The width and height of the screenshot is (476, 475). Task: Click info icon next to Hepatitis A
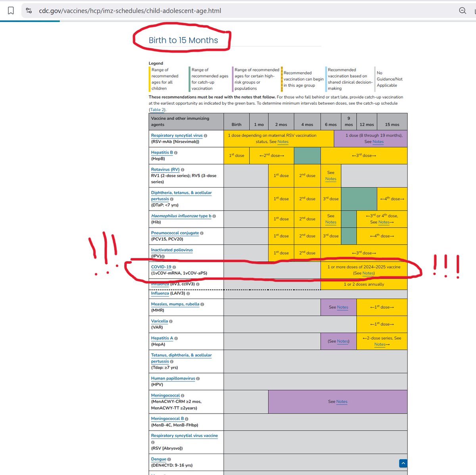coord(176,339)
